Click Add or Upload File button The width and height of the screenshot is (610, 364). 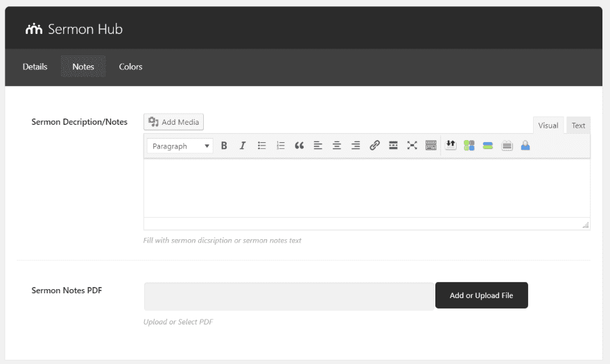481,295
